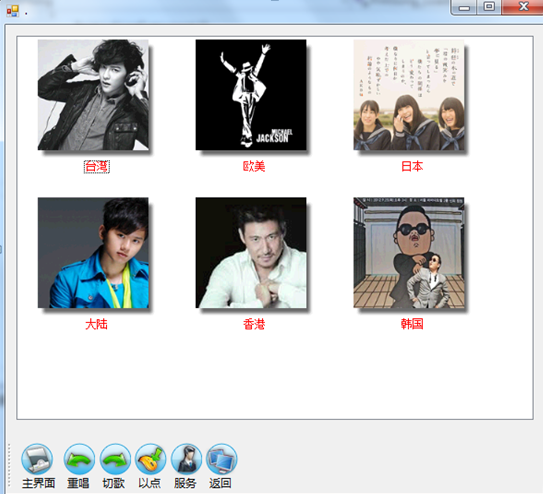This screenshot has height=494, width=543.
Task: Select the 香港 singer thumbnail
Action: click(251, 253)
